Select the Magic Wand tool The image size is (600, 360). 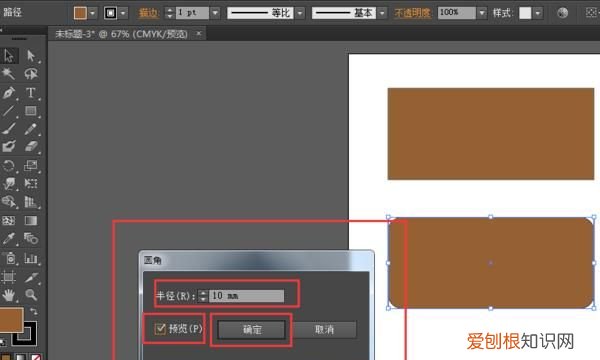coord(8,73)
